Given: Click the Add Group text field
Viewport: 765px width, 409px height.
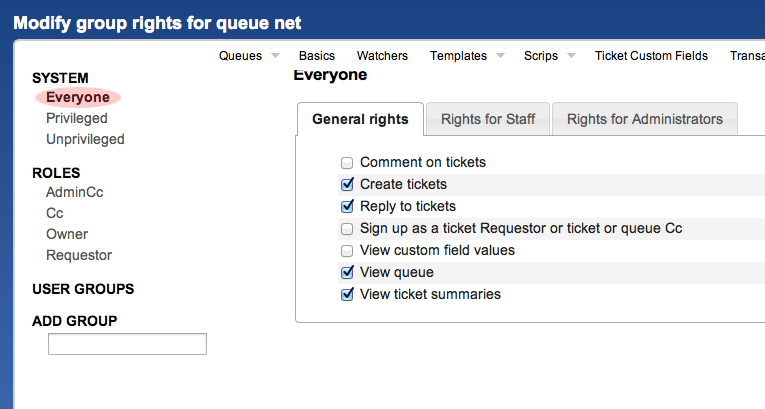Looking at the screenshot, I should (127, 344).
